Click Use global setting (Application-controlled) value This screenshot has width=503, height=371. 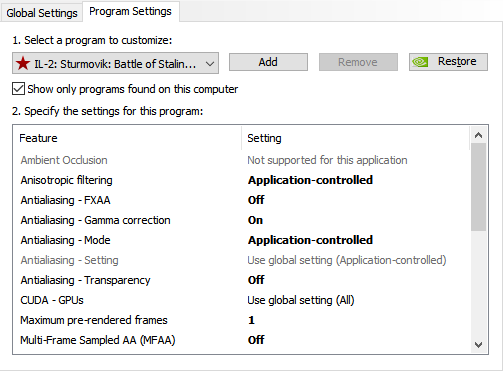tap(347, 260)
